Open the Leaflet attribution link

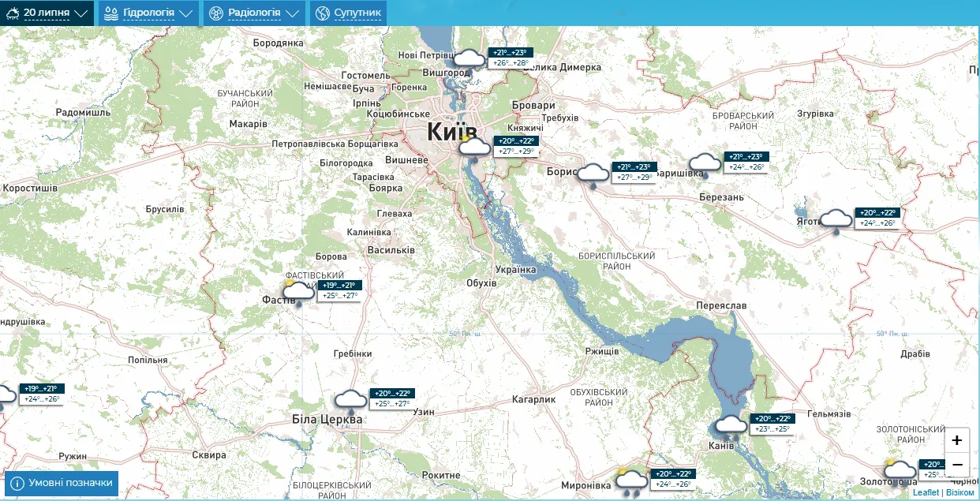tap(926, 492)
